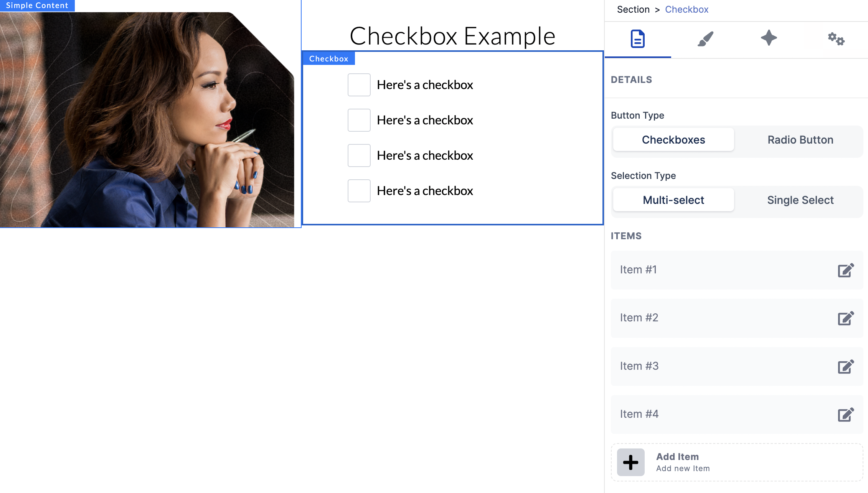Screen dimensions: 868x493
Task: Select Multi-select selection type
Action: [673, 200]
